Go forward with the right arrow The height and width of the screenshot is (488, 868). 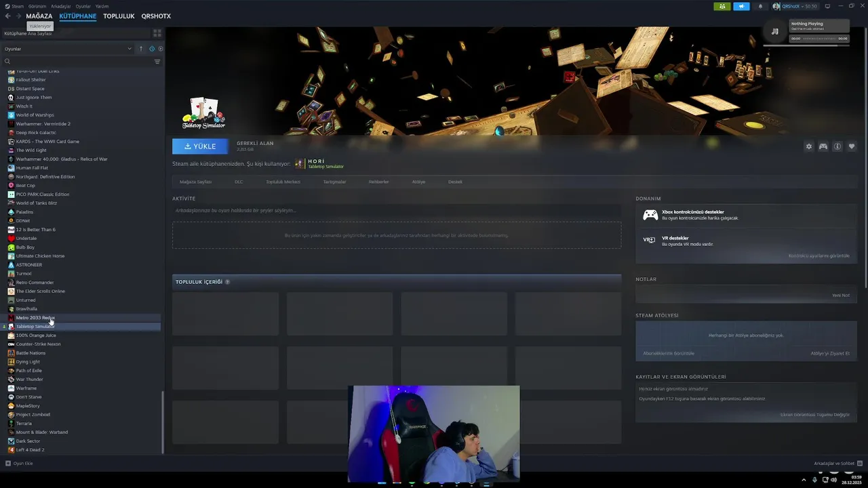[18, 16]
